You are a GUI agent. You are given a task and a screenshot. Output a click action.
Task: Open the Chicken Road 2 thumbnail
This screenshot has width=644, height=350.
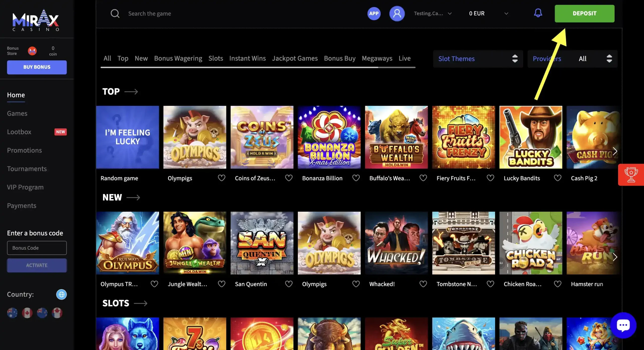point(531,243)
